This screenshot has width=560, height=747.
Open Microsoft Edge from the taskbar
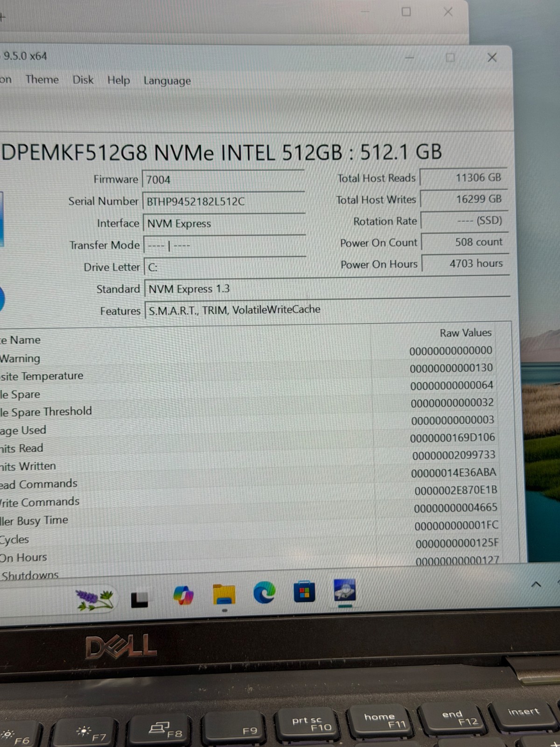264,593
